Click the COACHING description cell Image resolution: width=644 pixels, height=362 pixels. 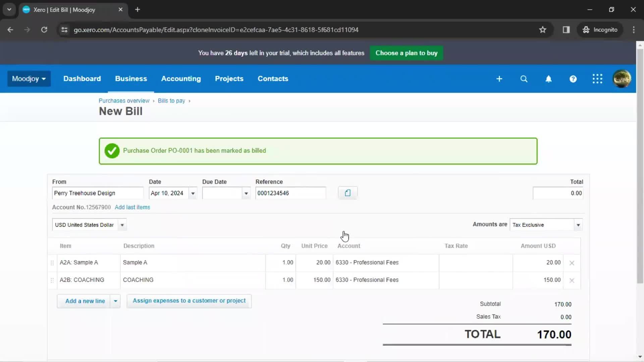[193, 280]
